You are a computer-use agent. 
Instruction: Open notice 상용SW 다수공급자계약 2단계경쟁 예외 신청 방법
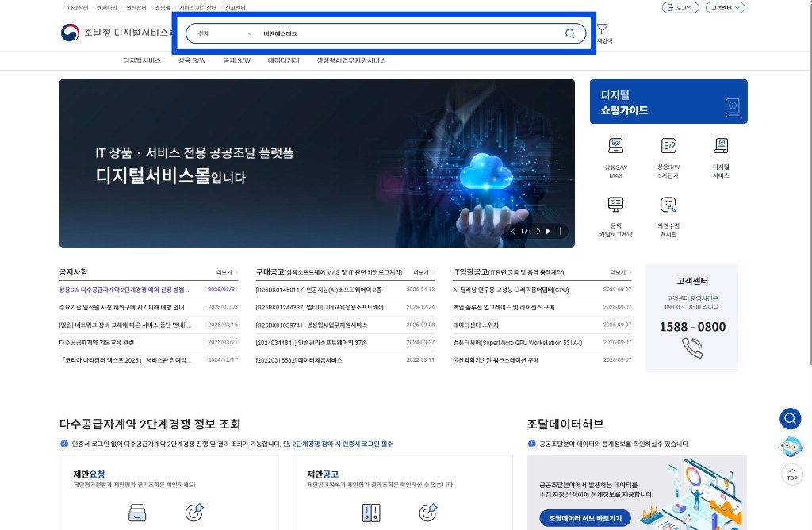tap(124, 290)
